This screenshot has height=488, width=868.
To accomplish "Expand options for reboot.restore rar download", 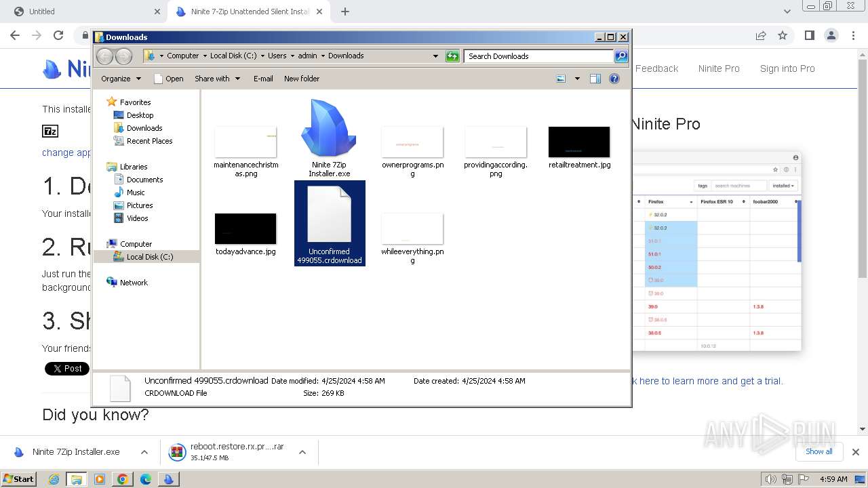I will coord(302,452).
